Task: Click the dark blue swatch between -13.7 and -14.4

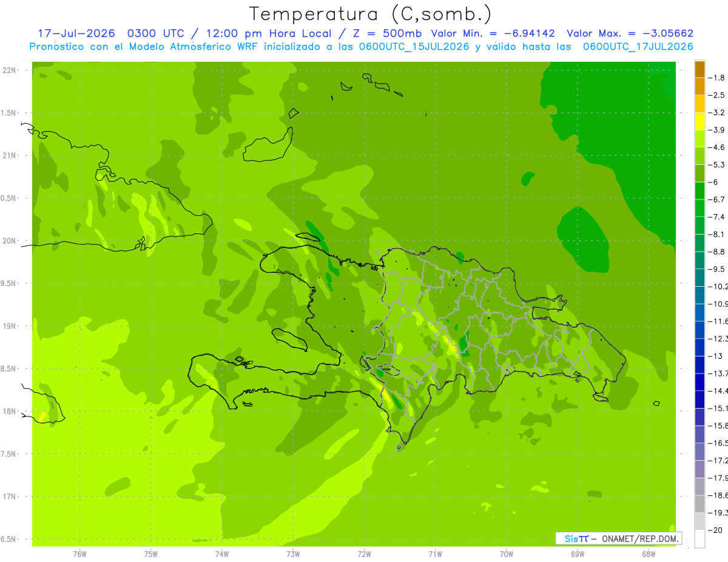Action: point(699,382)
